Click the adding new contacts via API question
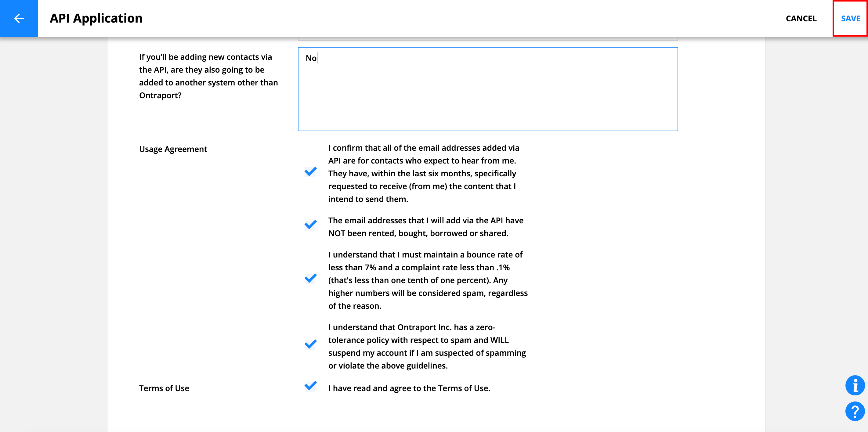The image size is (868, 432). [x=208, y=76]
